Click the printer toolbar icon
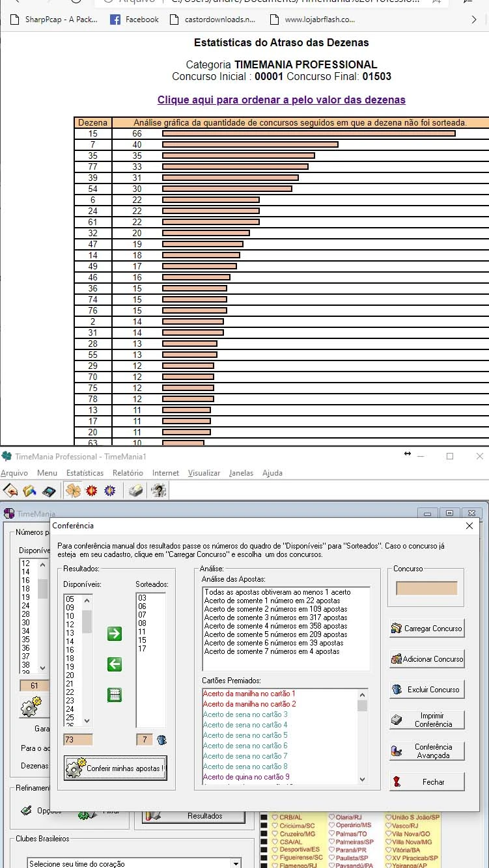This screenshot has height=868, width=489. pyautogui.click(x=135, y=491)
